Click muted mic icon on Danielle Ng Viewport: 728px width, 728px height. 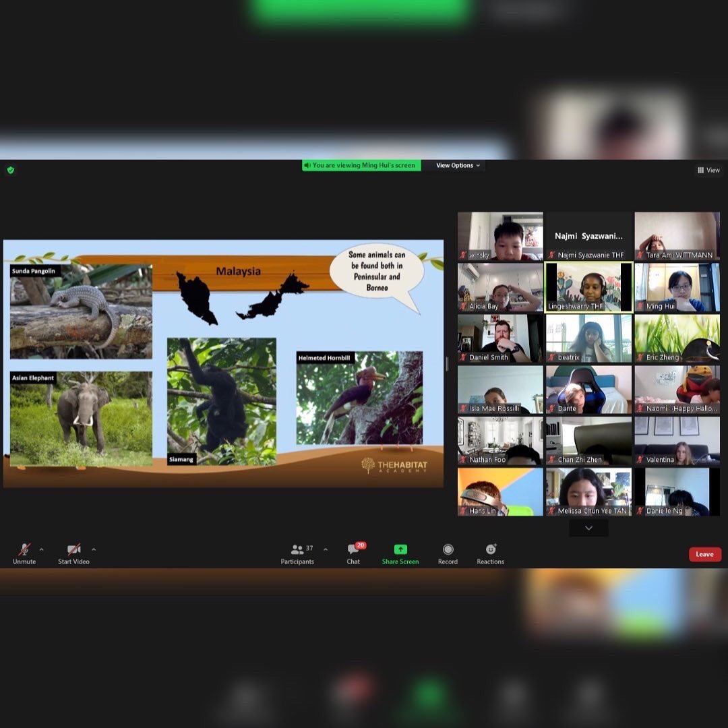[x=640, y=510]
